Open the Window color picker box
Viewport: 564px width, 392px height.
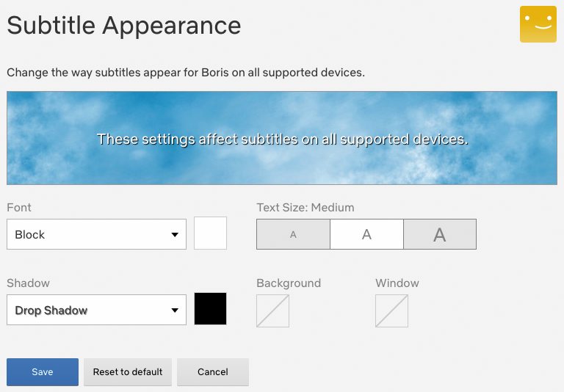[x=391, y=311]
